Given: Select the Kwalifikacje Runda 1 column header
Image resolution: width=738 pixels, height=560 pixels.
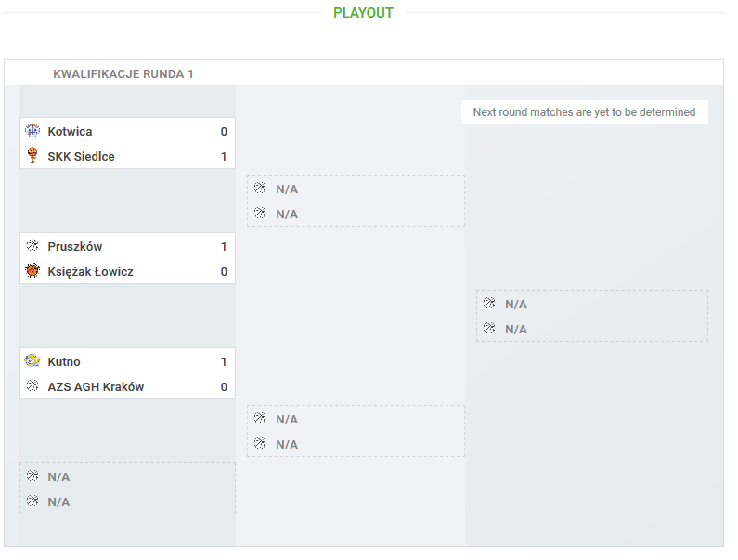Looking at the screenshot, I should tap(123, 74).
